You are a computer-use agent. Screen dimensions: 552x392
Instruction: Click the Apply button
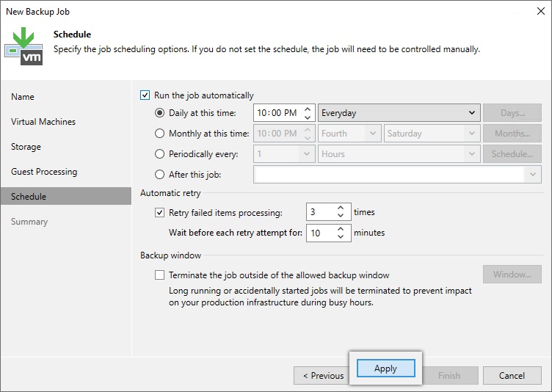386,369
